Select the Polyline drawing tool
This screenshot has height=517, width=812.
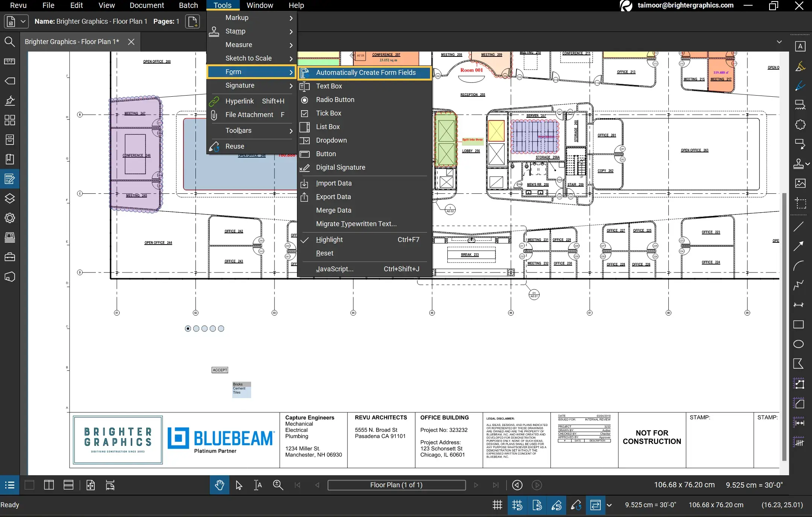[x=798, y=285]
